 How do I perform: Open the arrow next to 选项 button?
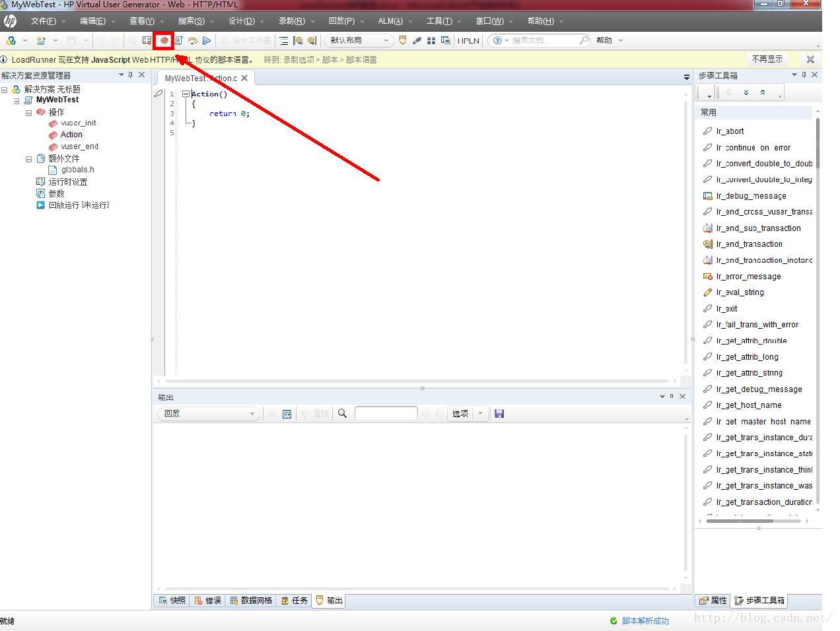(480, 414)
